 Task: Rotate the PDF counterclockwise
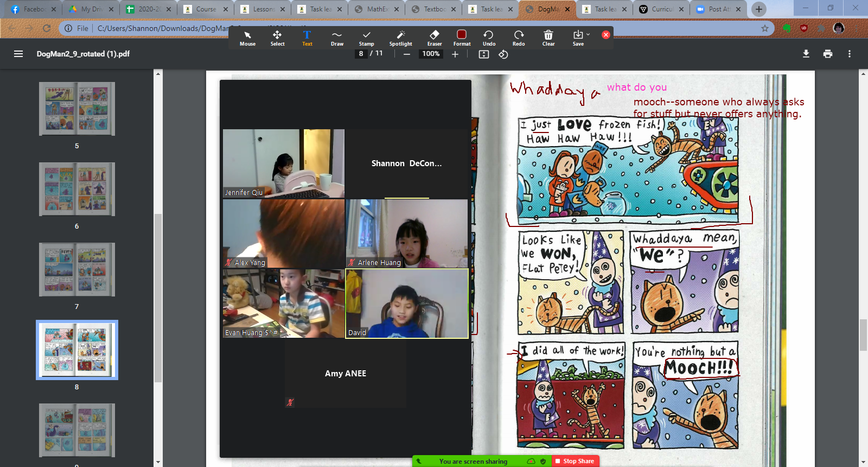pyautogui.click(x=503, y=54)
